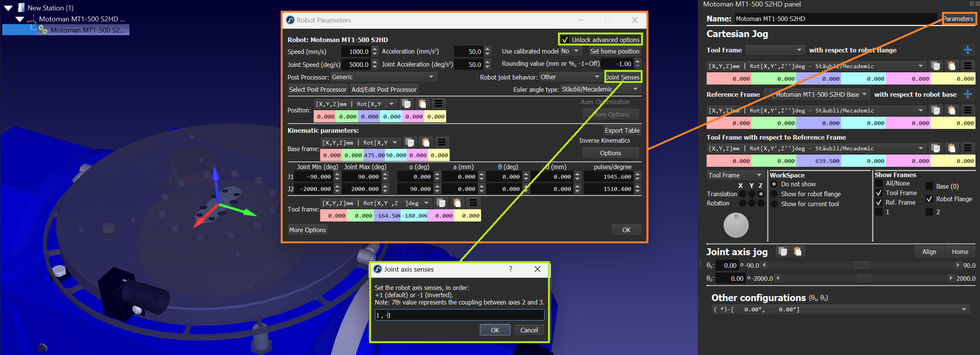Collapse the New Station tree node
This screenshot has height=355, width=980.
point(8,8)
